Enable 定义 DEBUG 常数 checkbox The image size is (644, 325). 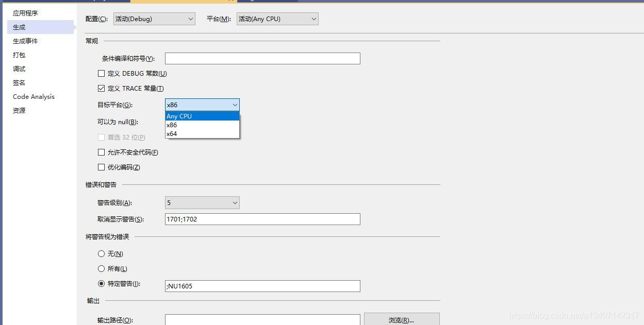point(101,73)
